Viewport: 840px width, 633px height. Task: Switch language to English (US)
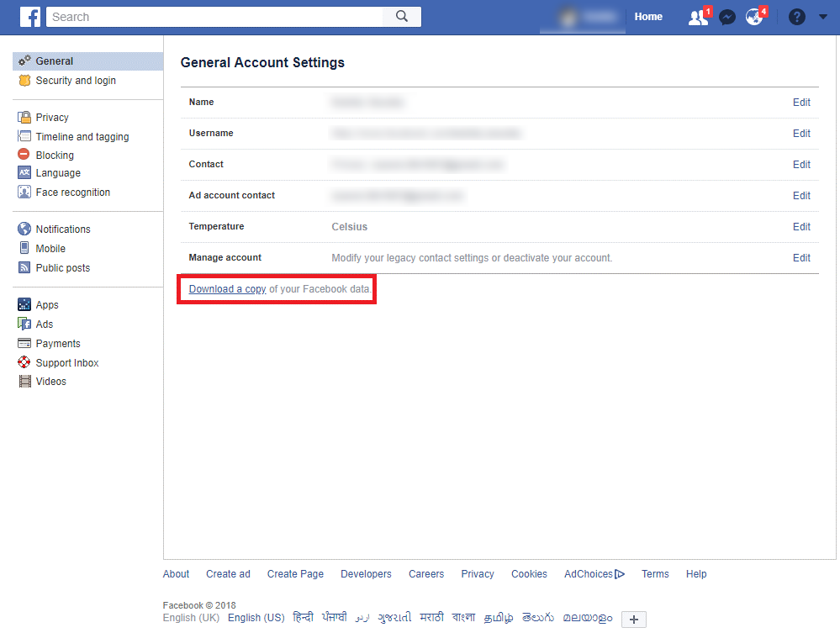coord(256,618)
